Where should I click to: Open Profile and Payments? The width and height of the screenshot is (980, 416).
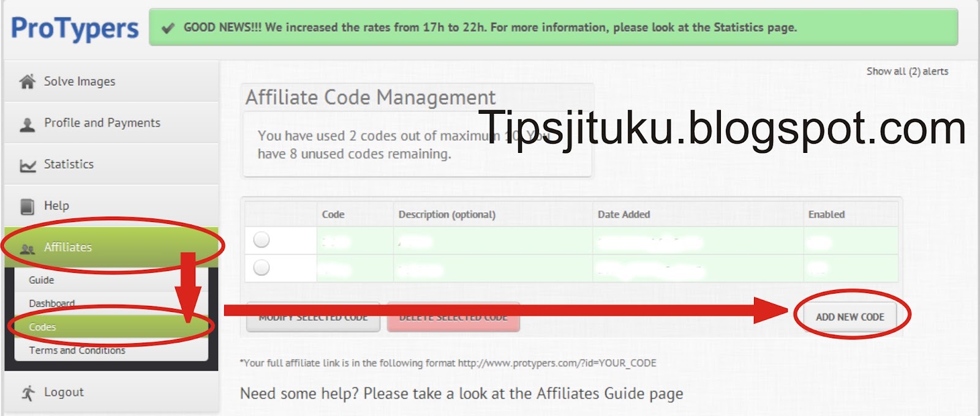(x=111, y=122)
